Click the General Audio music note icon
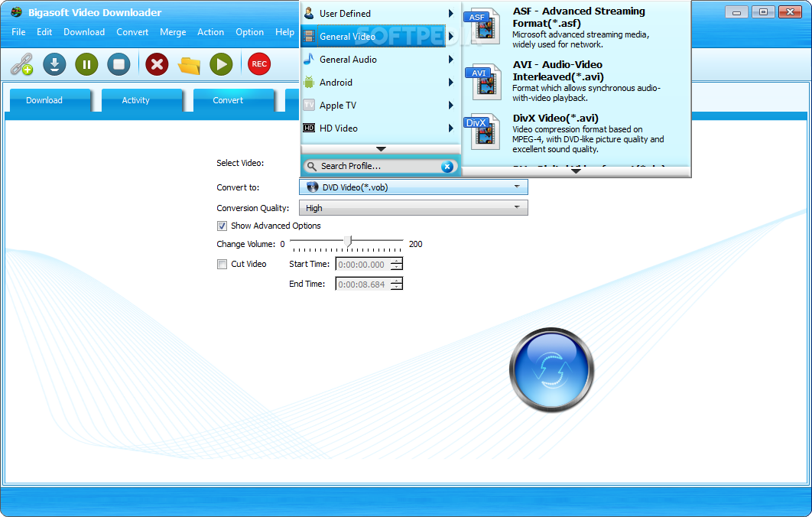This screenshot has height=517, width=812. pyautogui.click(x=309, y=59)
